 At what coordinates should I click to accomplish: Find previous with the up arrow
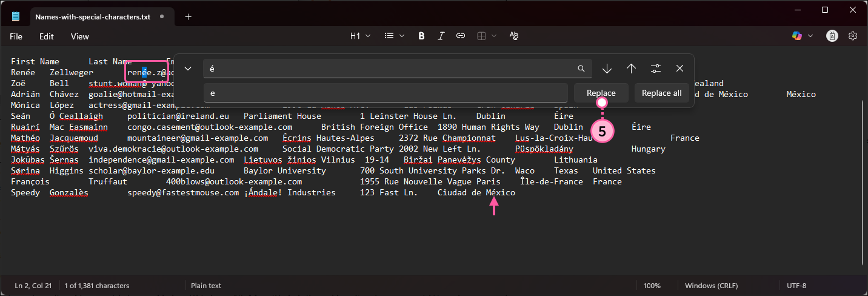click(x=631, y=69)
